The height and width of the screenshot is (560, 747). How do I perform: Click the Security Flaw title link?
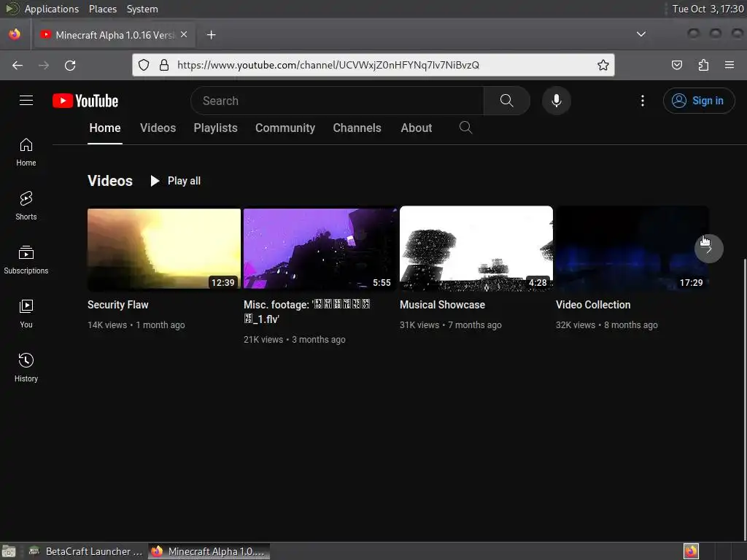pos(117,305)
